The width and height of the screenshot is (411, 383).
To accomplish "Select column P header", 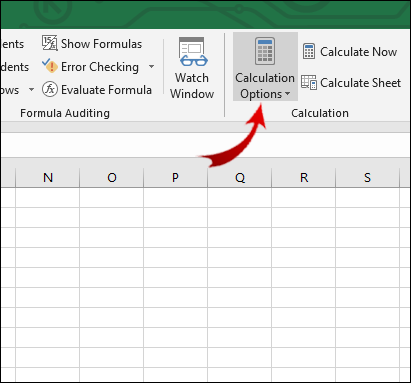I will coord(176,177).
